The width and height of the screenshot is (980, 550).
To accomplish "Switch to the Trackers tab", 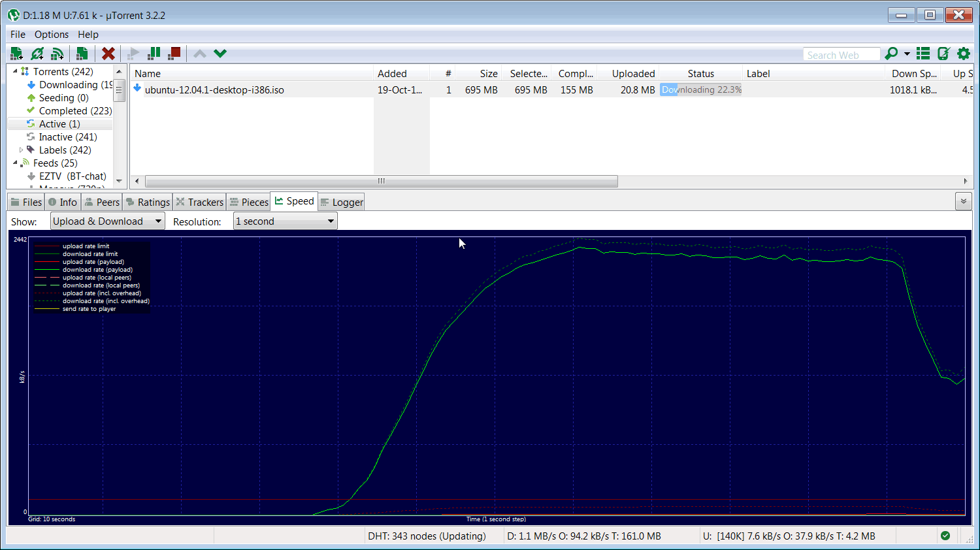I will click(200, 202).
